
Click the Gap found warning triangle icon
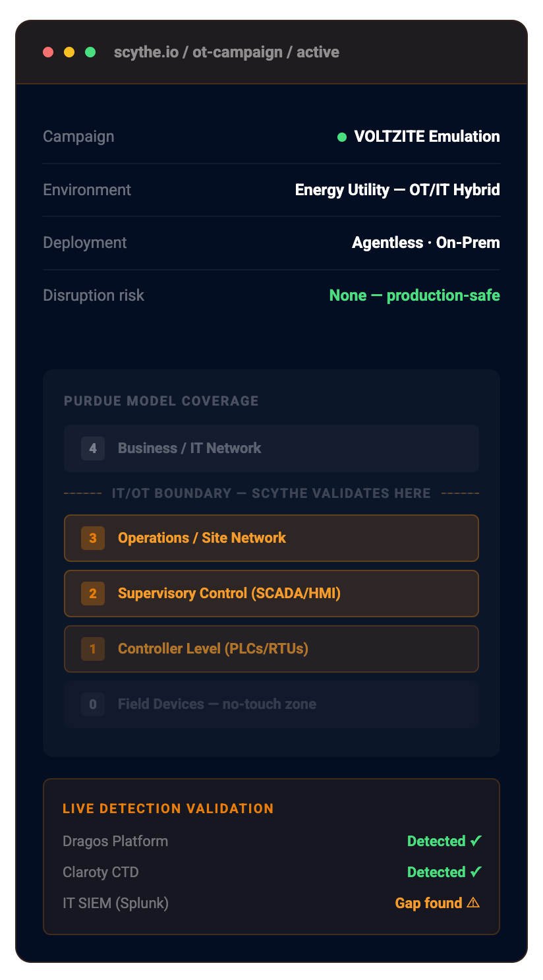[473, 903]
